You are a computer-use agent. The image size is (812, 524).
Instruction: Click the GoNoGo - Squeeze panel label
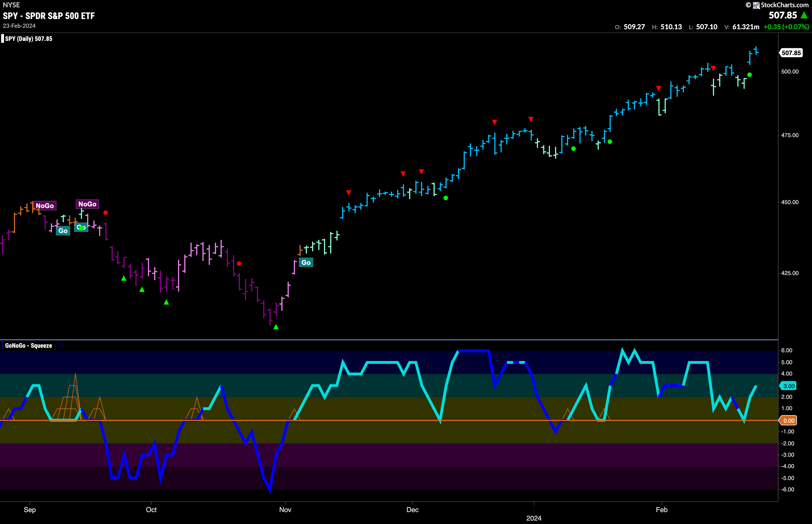29,346
